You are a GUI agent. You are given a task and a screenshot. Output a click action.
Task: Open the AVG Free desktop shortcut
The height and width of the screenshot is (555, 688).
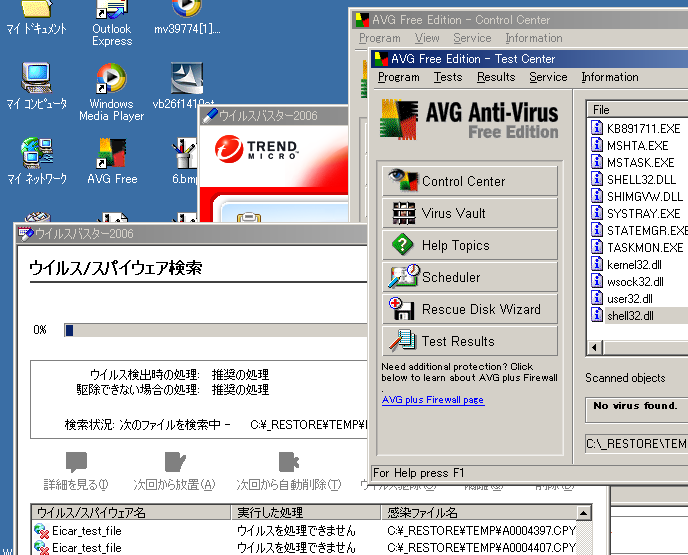click(112, 161)
